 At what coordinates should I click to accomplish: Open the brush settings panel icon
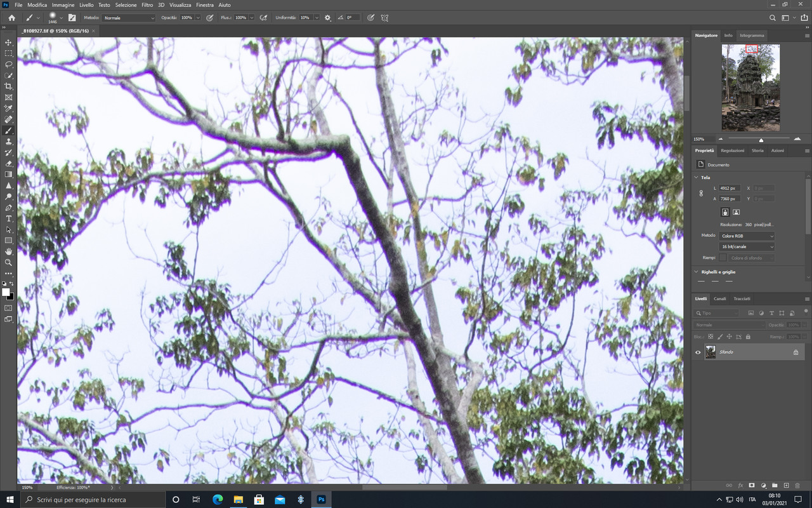coord(72,17)
